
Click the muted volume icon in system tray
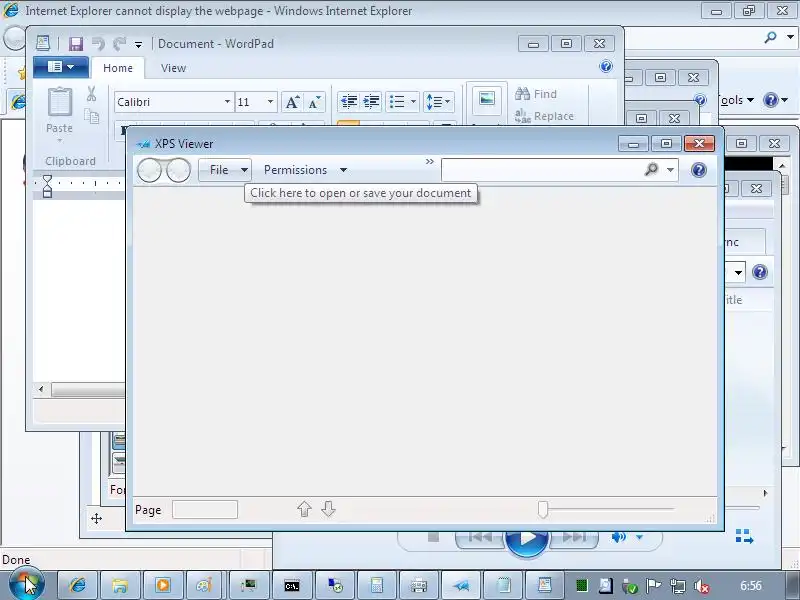tap(702, 587)
